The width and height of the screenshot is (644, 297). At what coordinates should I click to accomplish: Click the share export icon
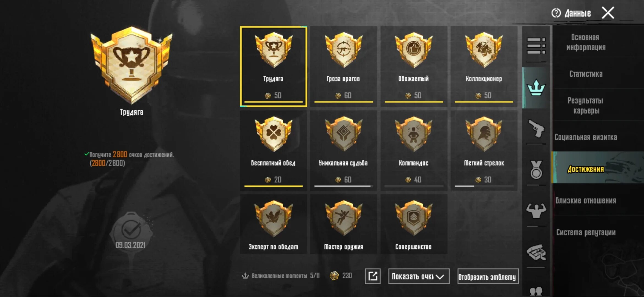click(373, 276)
